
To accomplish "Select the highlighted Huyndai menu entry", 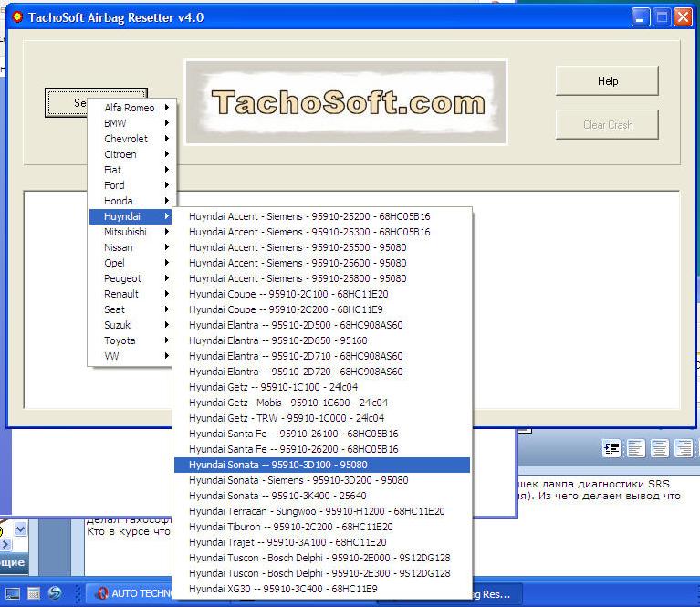I will point(130,216).
